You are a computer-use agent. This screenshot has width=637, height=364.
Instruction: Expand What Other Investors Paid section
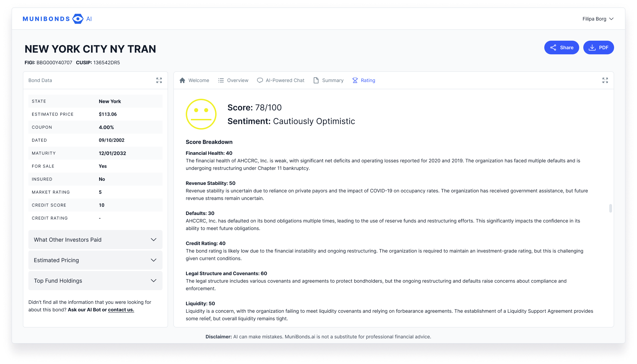(x=95, y=240)
